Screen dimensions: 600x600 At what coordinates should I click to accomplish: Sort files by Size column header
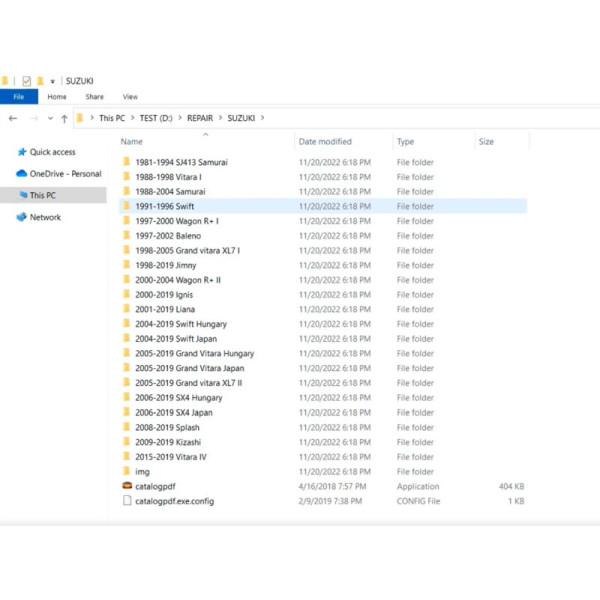click(486, 142)
